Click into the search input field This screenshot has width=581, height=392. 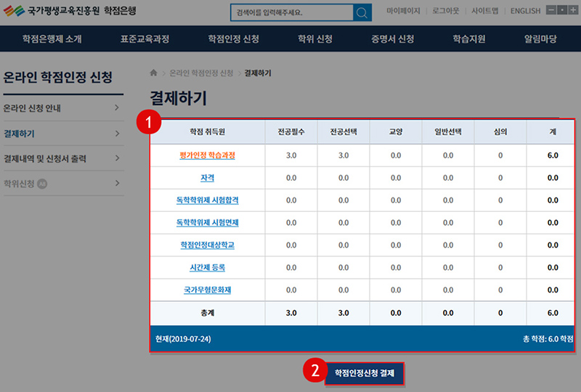pos(290,13)
